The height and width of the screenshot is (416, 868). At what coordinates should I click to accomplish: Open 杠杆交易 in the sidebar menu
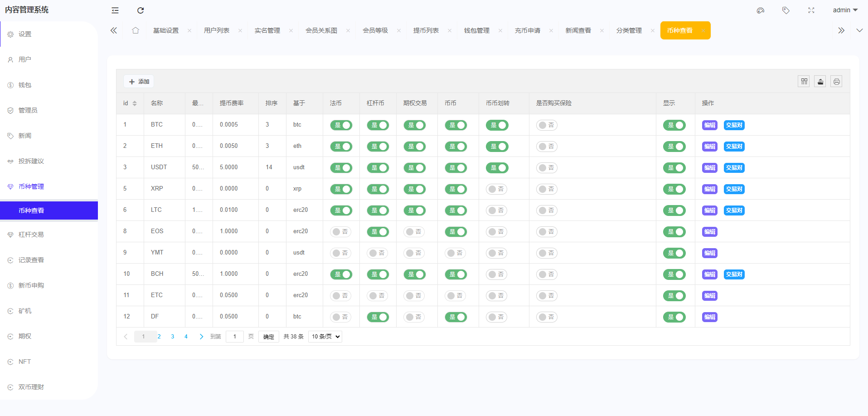[31, 235]
